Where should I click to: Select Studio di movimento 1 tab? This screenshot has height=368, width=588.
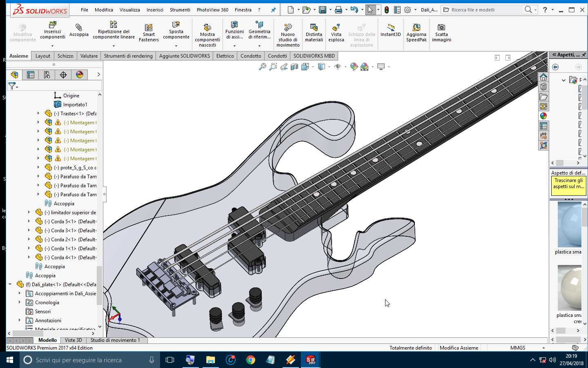click(x=115, y=340)
